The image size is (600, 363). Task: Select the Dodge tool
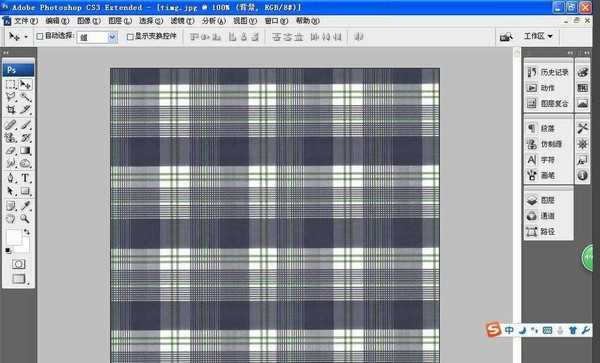tap(26, 164)
